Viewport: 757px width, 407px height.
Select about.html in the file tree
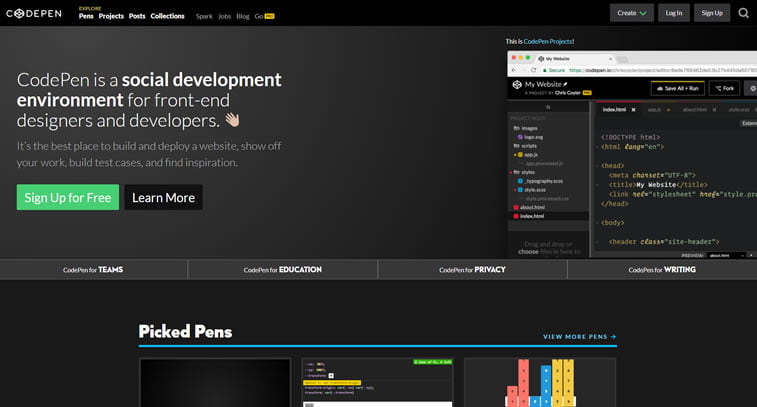coord(529,207)
